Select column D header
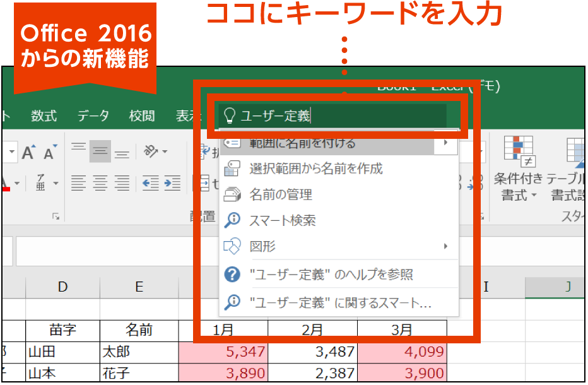This screenshot has width=588, height=385. [x=62, y=287]
